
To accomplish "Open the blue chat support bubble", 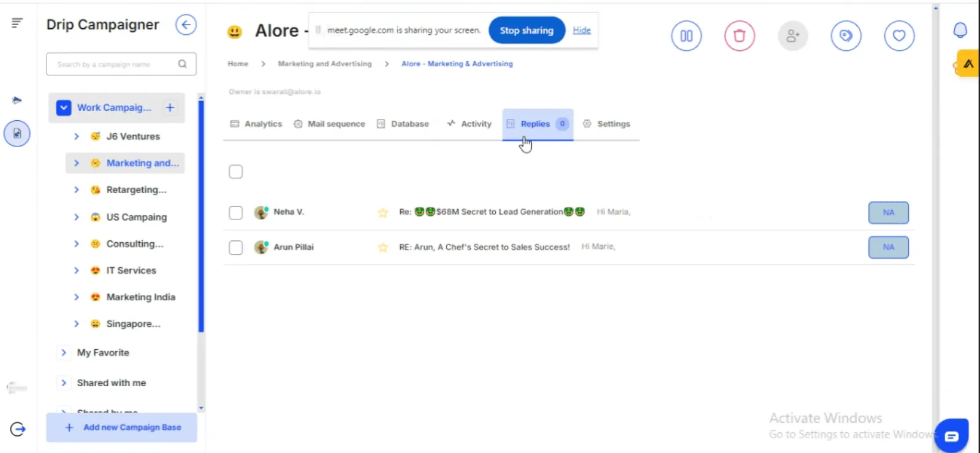I will click(x=951, y=436).
